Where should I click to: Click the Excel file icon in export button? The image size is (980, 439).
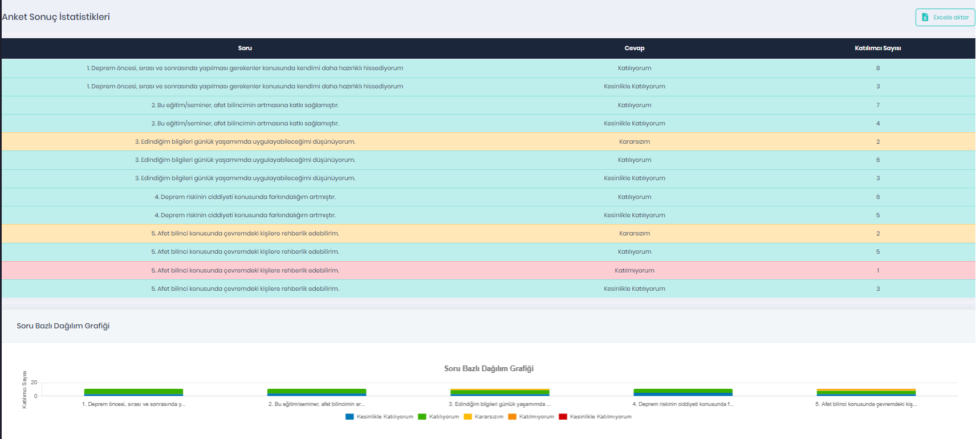[925, 18]
